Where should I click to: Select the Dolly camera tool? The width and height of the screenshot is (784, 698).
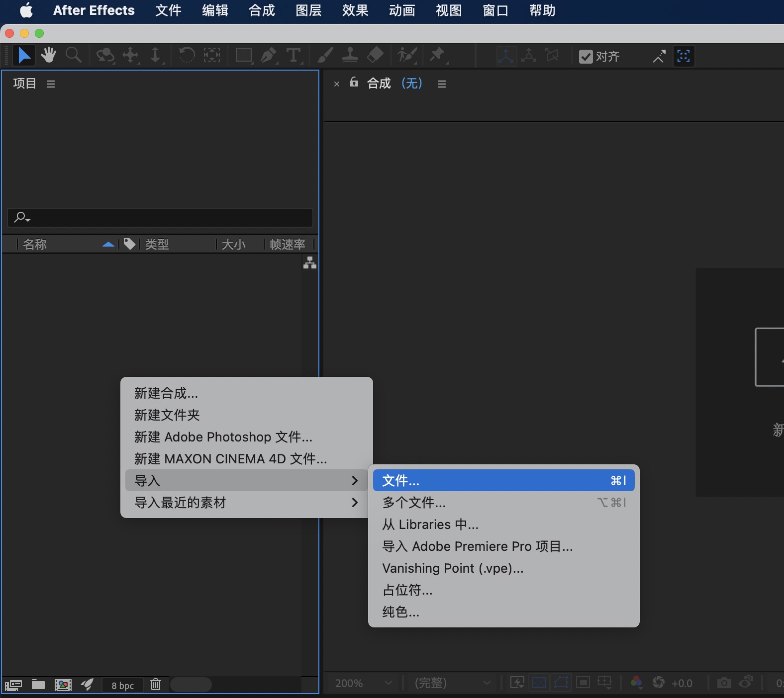[156, 55]
